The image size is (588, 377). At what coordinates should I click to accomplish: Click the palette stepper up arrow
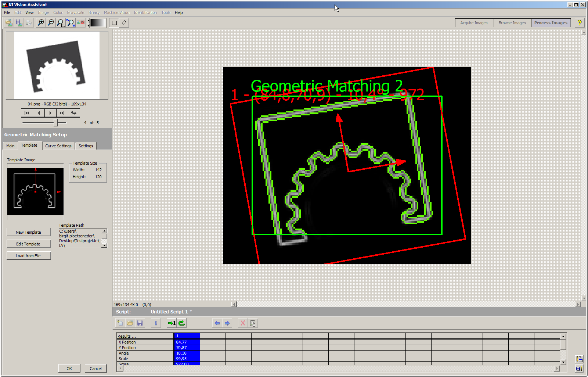coord(88,21)
